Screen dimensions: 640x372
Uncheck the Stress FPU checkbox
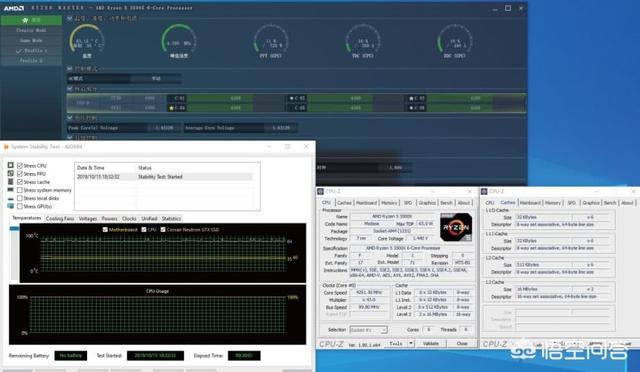(20, 174)
